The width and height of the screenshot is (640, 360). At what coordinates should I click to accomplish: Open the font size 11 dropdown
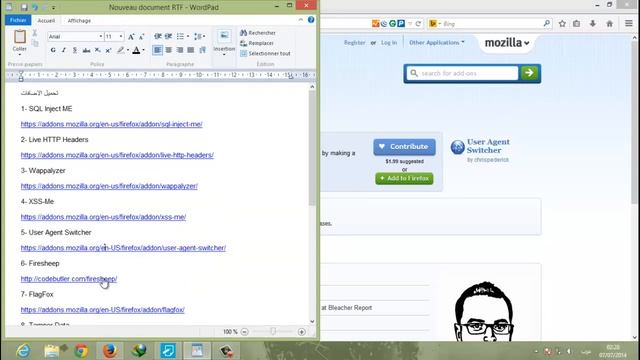click(121, 36)
